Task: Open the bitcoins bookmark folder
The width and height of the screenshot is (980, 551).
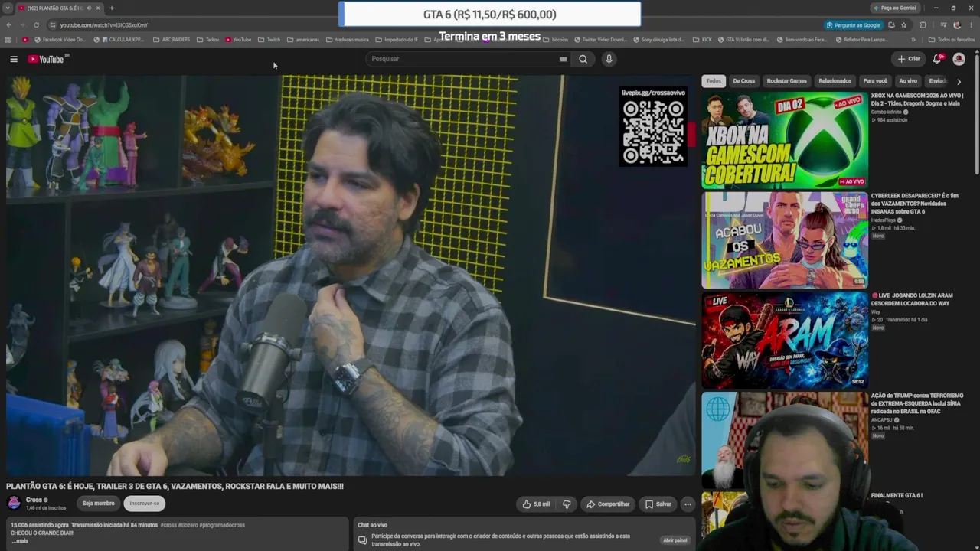Action: click(x=556, y=40)
